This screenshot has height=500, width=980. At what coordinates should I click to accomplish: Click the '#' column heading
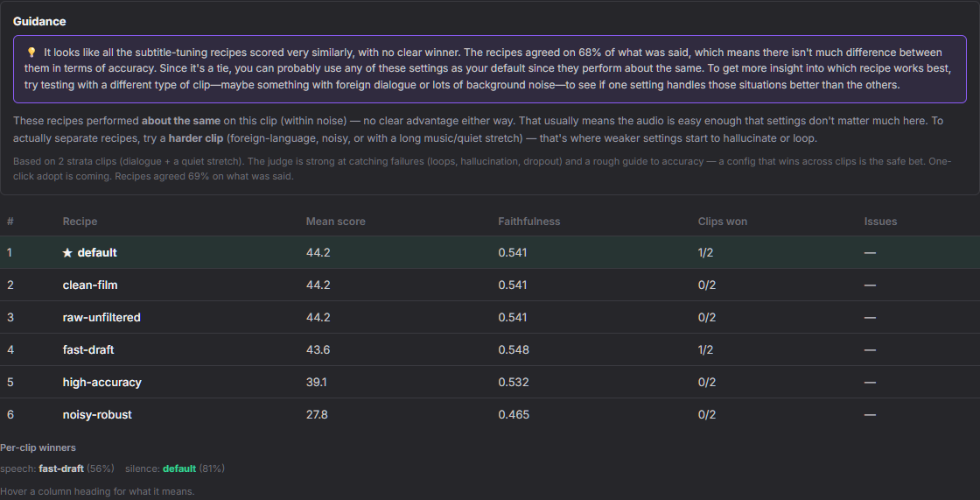[x=10, y=222]
